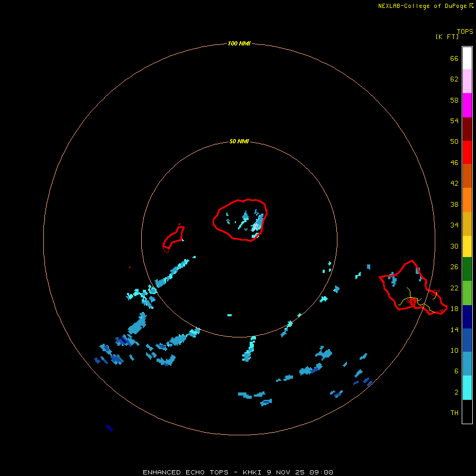Click the 6 value on the legend
This screenshot has height=476, width=476.
[x=456, y=371]
